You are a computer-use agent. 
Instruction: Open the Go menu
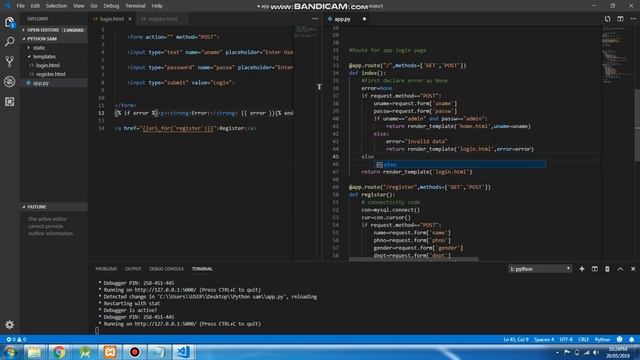pos(94,6)
